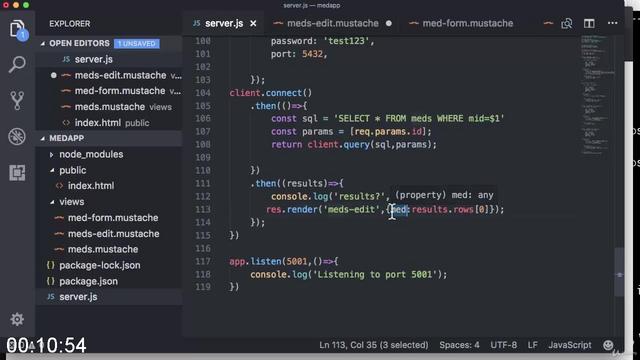Click the unsaved dot beside meds-edit.mustache
Viewport: 640px width, 360px height.
click(53, 76)
